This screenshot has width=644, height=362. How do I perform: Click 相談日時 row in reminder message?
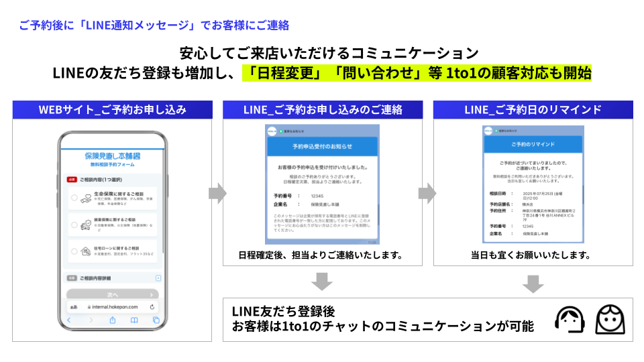(527, 195)
